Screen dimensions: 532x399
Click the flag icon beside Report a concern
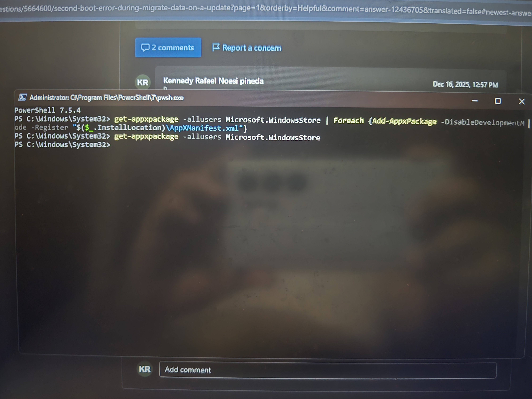pyautogui.click(x=216, y=47)
